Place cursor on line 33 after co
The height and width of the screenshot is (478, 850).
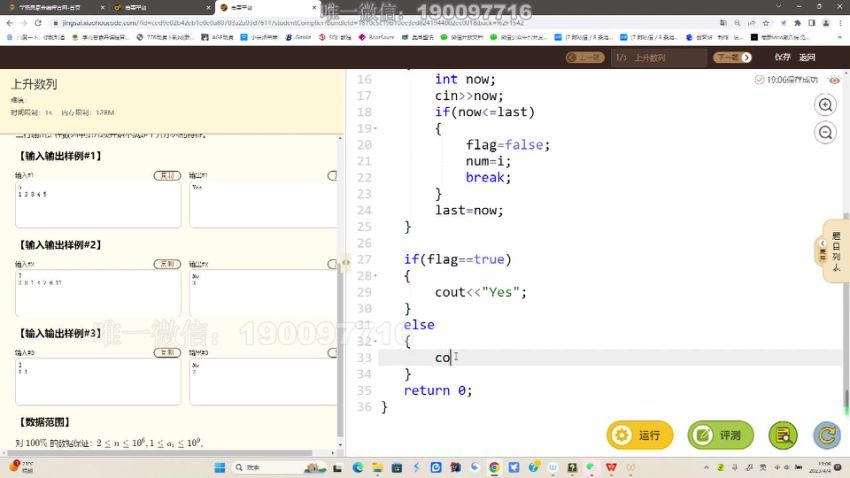(450, 358)
